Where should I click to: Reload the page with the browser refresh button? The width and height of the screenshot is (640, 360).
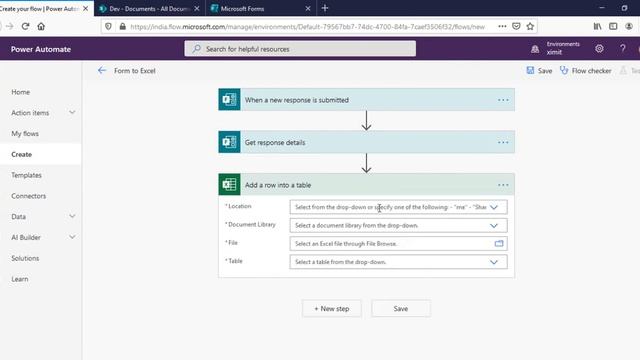tap(25, 27)
